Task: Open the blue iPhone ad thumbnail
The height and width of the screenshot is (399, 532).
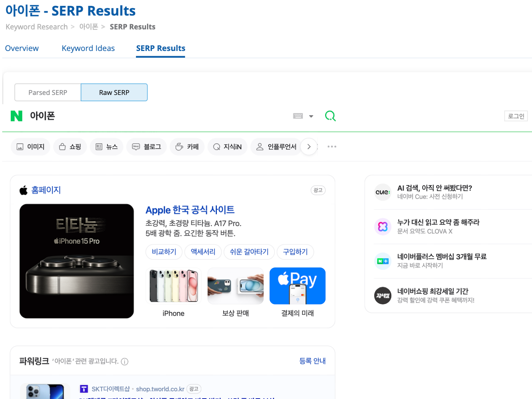Action: click(x=45, y=392)
